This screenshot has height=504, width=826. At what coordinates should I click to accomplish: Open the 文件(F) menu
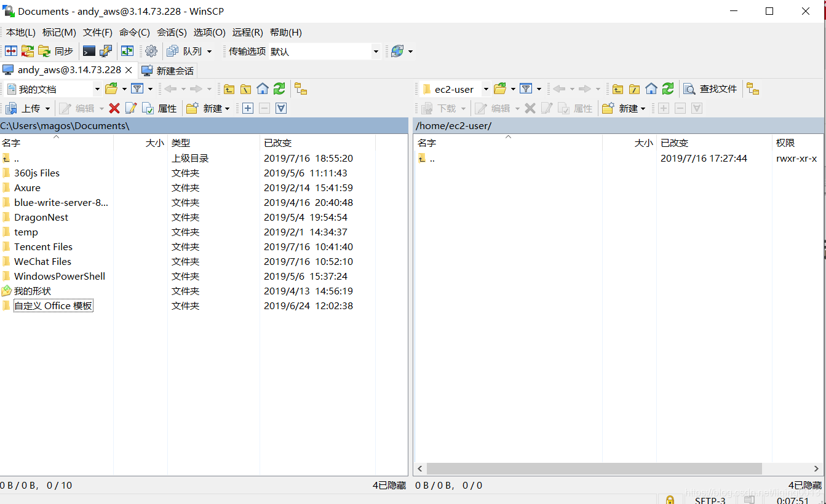[x=98, y=32]
